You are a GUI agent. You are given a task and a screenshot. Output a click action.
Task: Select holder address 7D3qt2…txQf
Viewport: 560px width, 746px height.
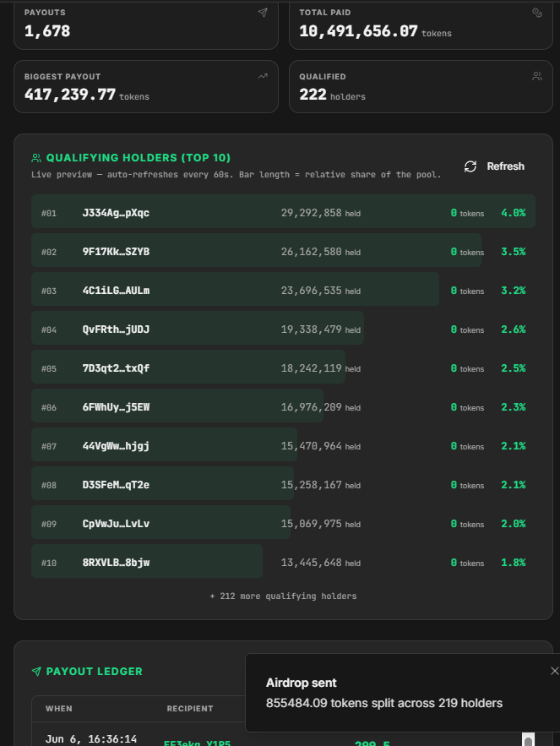(x=116, y=368)
